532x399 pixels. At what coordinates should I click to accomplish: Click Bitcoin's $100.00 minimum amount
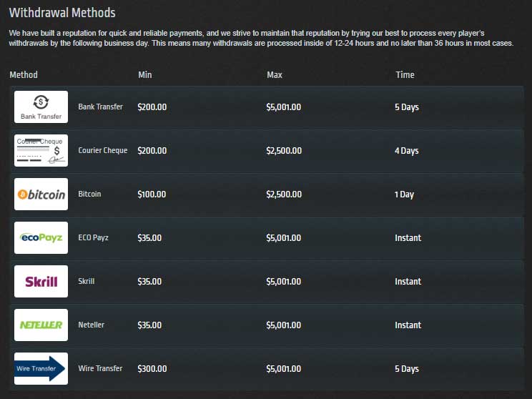[x=152, y=194]
